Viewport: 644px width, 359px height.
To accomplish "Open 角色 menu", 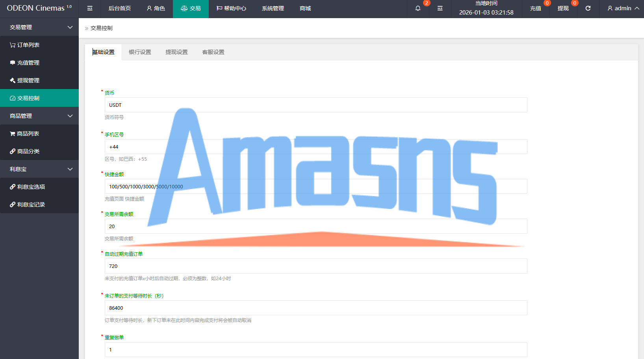I will click(x=156, y=8).
